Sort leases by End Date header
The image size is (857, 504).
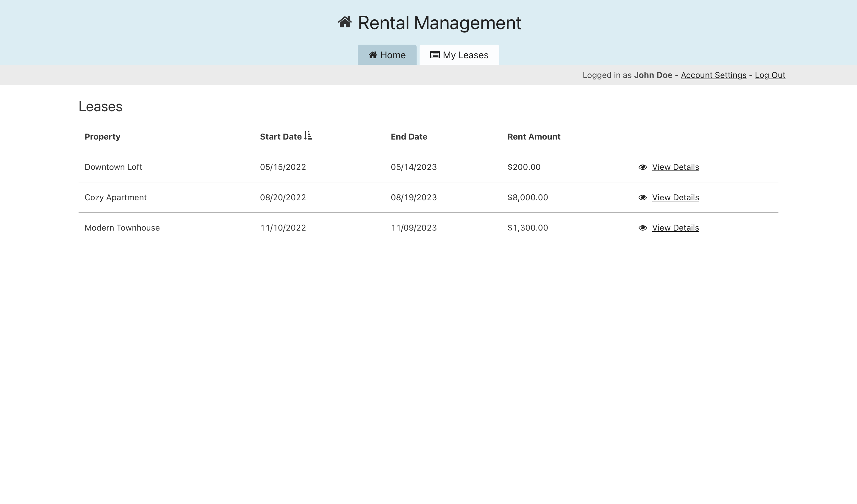(409, 137)
